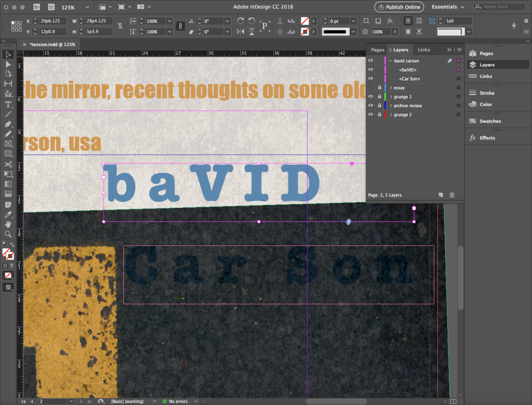Switch to the Pages tab
532x405 pixels.
pyautogui.click(x=378, y=50)
